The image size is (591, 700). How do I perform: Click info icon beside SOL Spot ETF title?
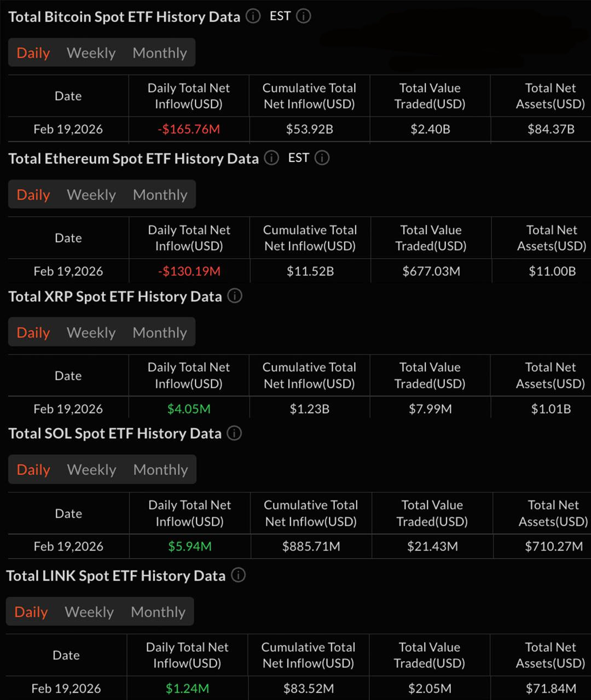(x=234, y=434)
